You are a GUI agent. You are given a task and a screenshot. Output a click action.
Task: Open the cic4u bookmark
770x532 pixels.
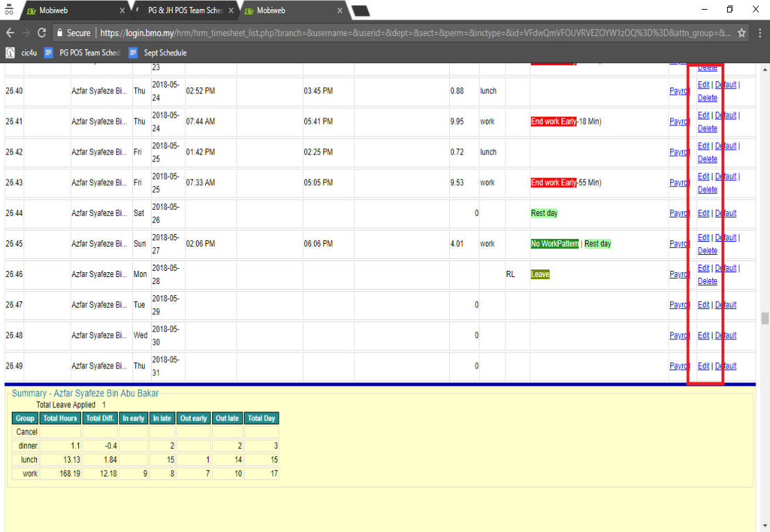point(21,53)
